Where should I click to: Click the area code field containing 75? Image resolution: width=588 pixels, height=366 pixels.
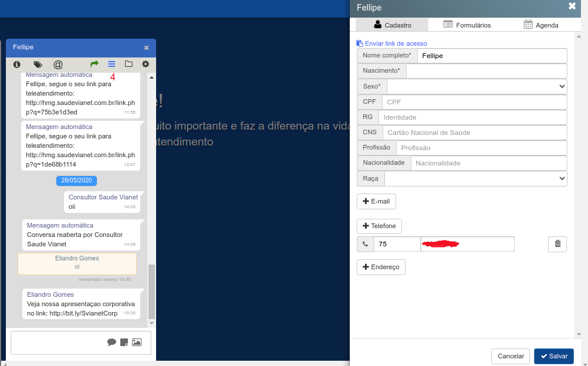point(397,244)
